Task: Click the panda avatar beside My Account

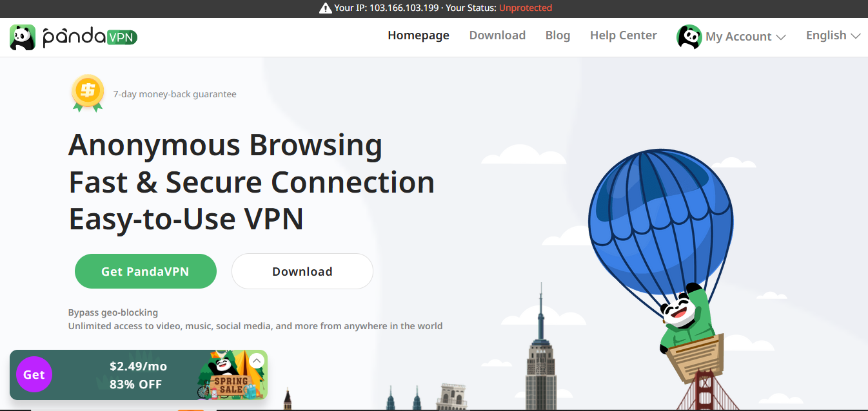Action: coord(689,37)
